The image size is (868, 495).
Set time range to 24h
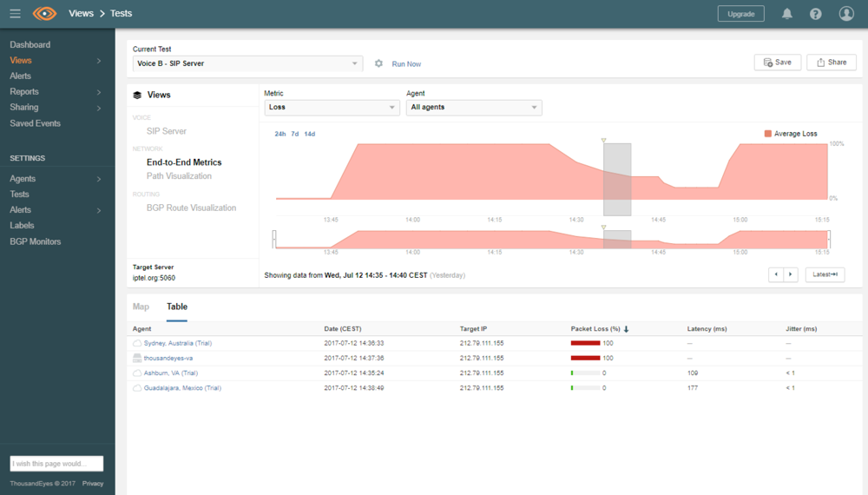pos(280,134)
